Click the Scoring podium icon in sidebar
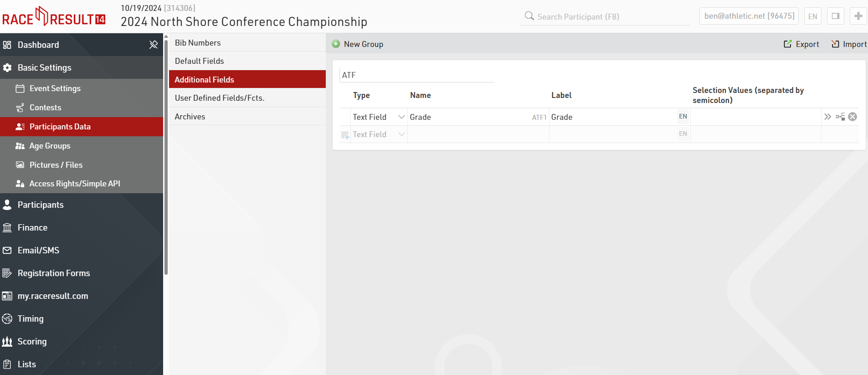The image size is (868, 375). point(7,341)
